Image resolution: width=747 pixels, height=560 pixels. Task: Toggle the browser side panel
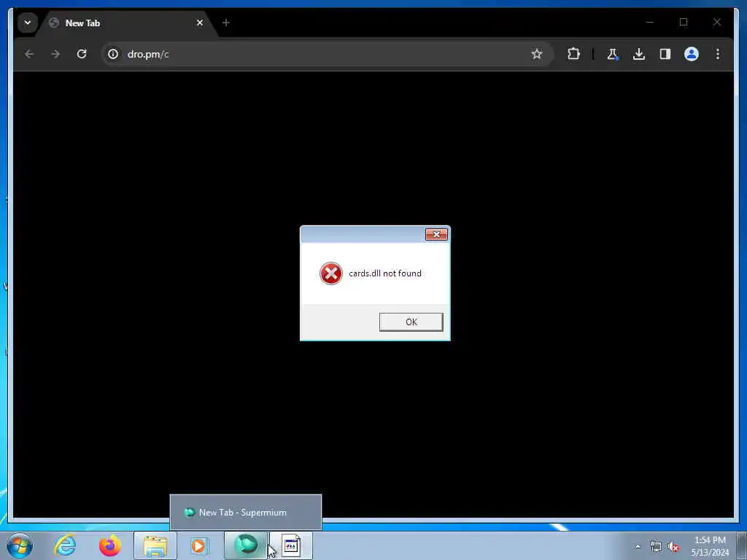coord(665,54)
